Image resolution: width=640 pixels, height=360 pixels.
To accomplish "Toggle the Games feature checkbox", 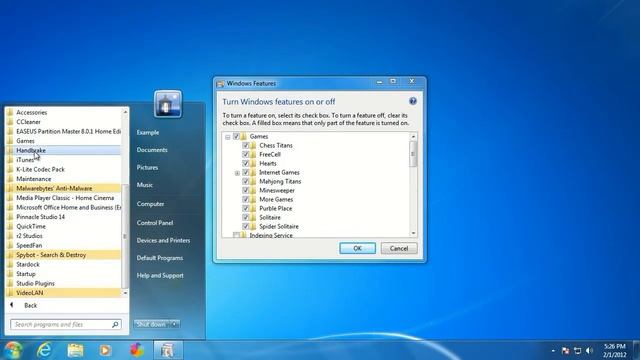I will click(x=236, y=136).
